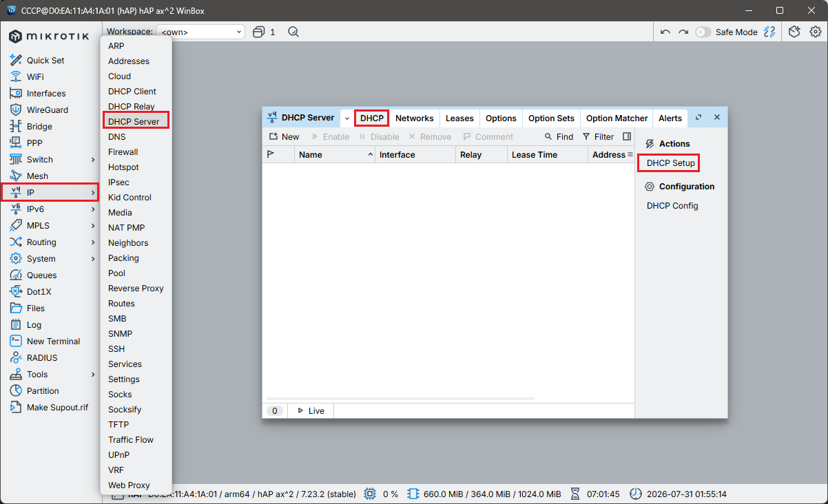Click the Filter button

[598, 136]
